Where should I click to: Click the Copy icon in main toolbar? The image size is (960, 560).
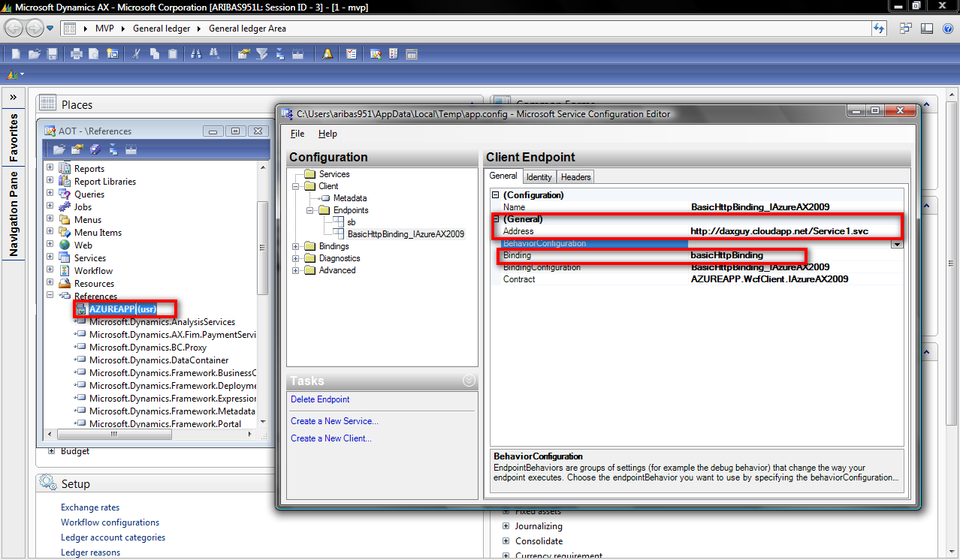154,54
